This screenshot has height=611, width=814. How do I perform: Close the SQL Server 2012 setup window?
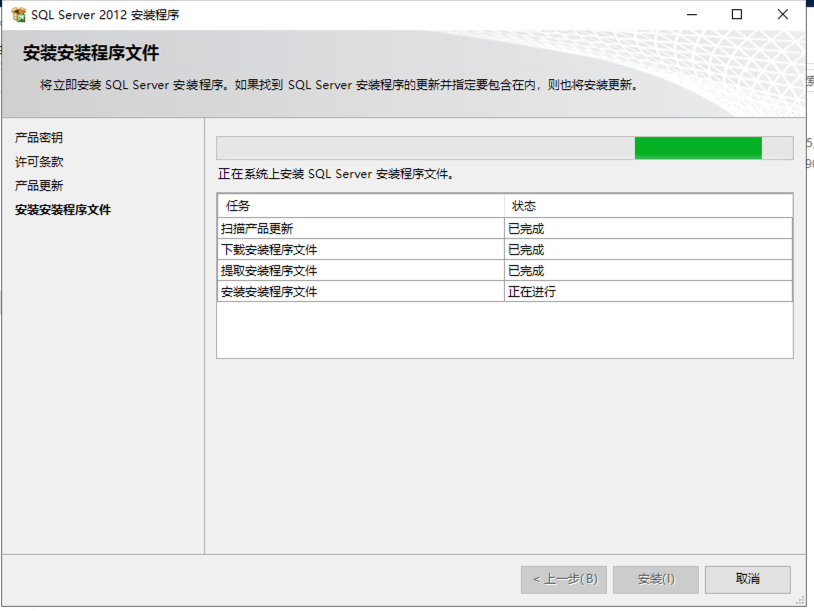pyautogui.click(x=783, y=15)
